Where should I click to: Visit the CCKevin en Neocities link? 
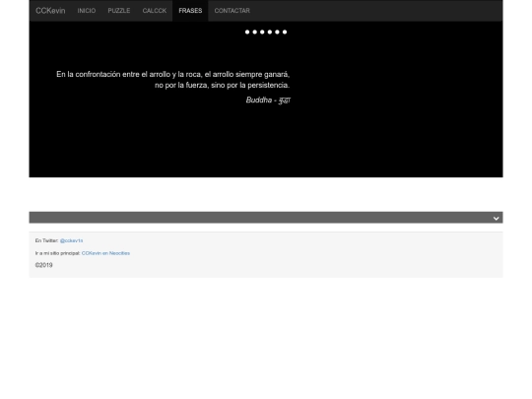coord(105,253)
